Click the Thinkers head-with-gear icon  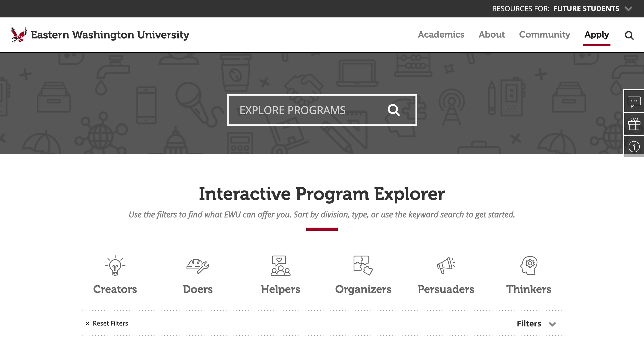coord(529,265)
